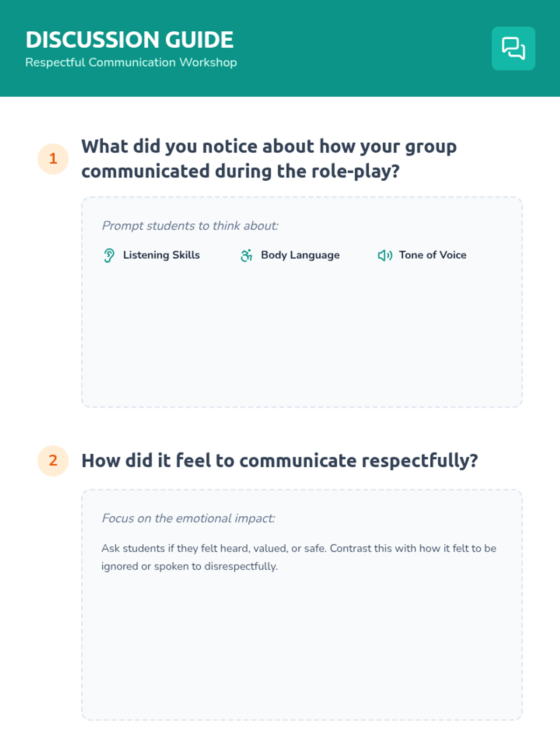The width and height of the screenshot is (560, 747).
Task: Click the chat bubbles icon in header
Action: [513, 49]
